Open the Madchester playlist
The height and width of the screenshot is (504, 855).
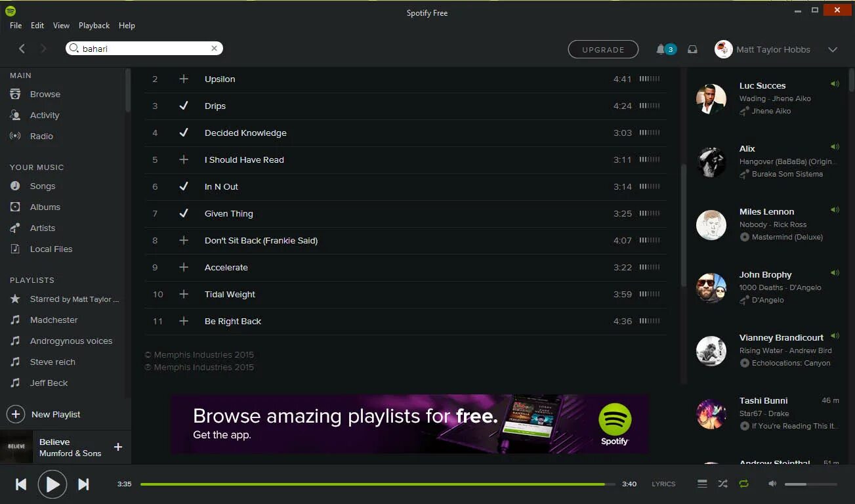click(x=53, y=320)
